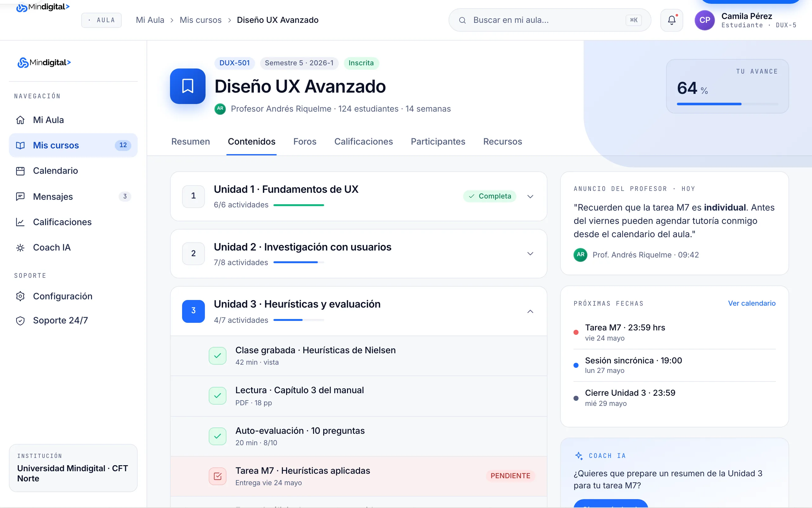The width and height of the screenshot is (812, 508).
Task: Click the Mindigital logo in the top bar
Action: 43,7
